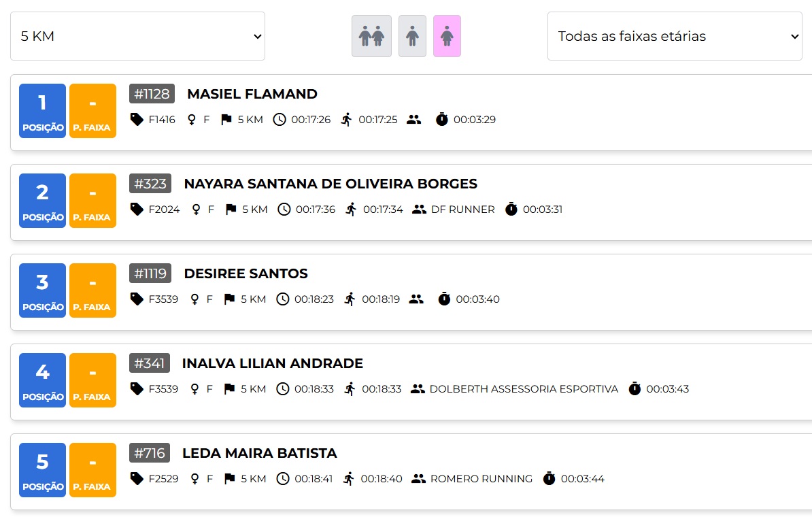
Task: Click the tag icon beside F1416
Action: 137,120
